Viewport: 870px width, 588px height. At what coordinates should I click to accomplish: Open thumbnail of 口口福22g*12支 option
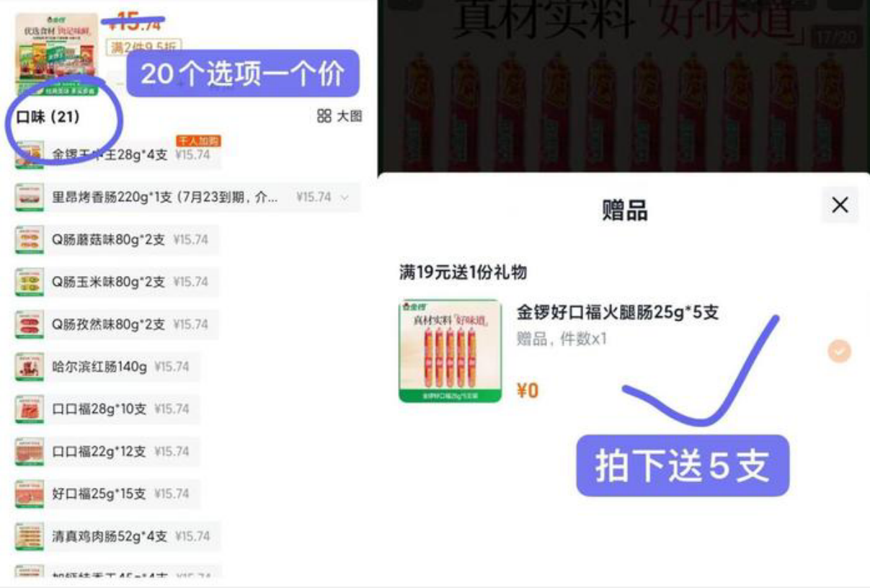[x=30, y=452]
